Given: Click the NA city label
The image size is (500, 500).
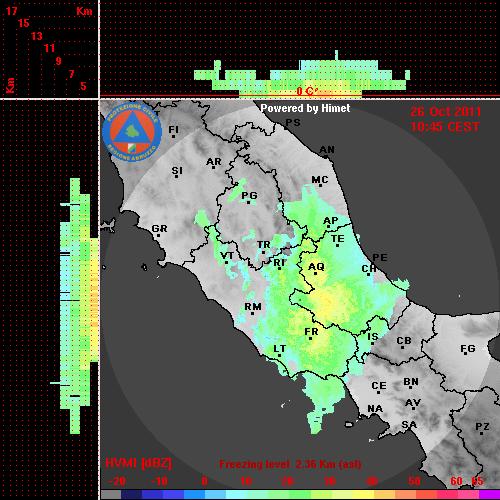Looking at the screenshot, I should pos(375,409).
